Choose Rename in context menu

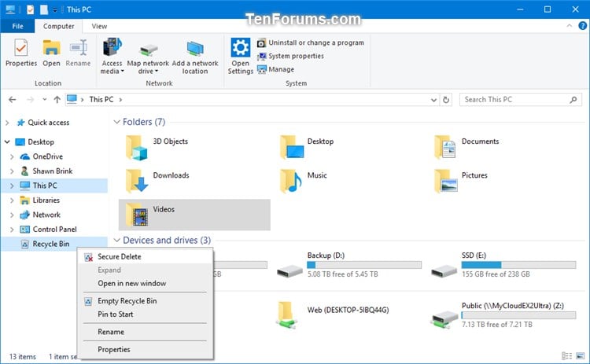146,332
